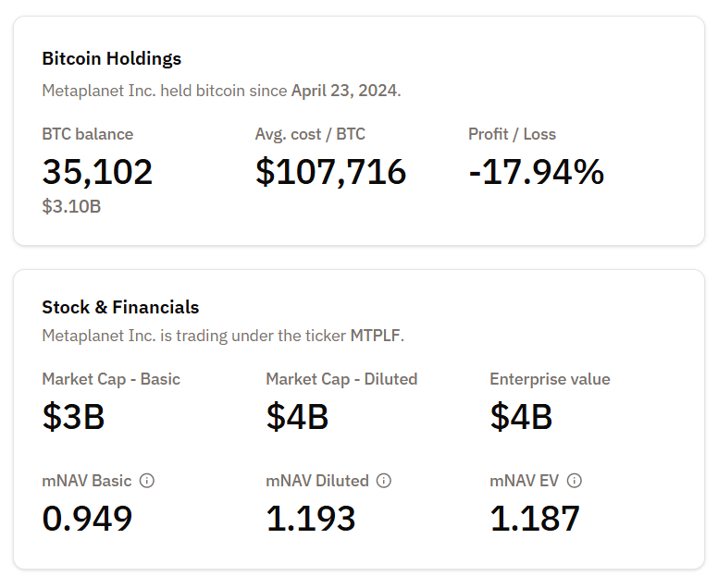Click the 0.949 mNAV Basic value

click(87, 519)
